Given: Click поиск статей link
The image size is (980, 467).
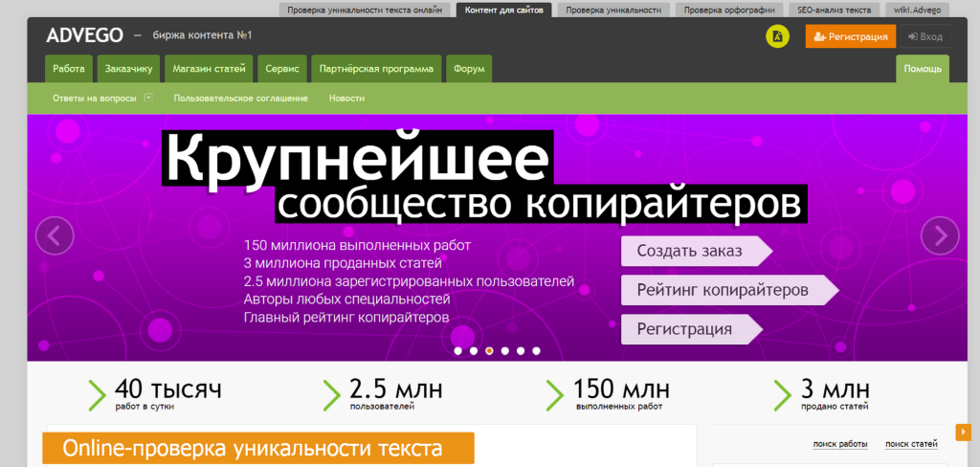Looking at the screenshot, I should (911, 444).
